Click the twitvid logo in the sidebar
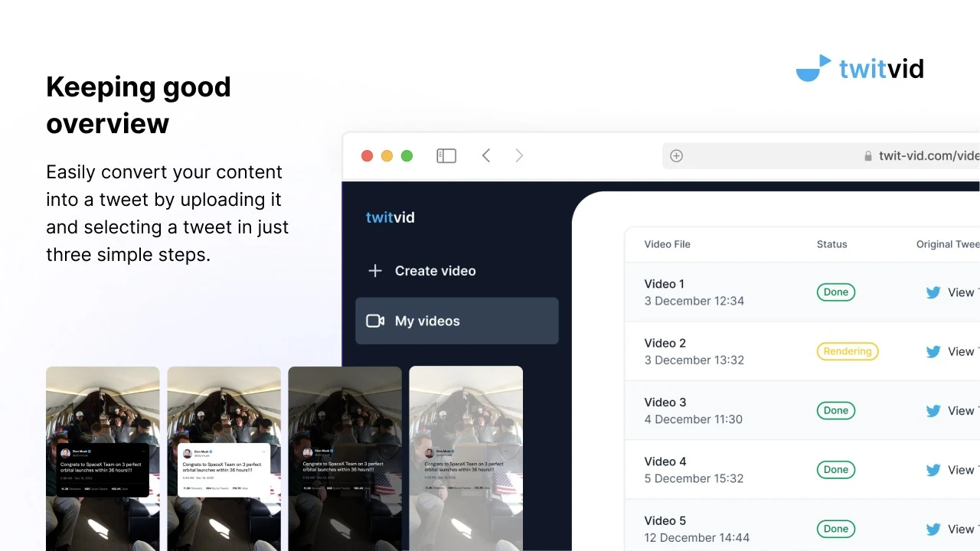 [390, 217]
